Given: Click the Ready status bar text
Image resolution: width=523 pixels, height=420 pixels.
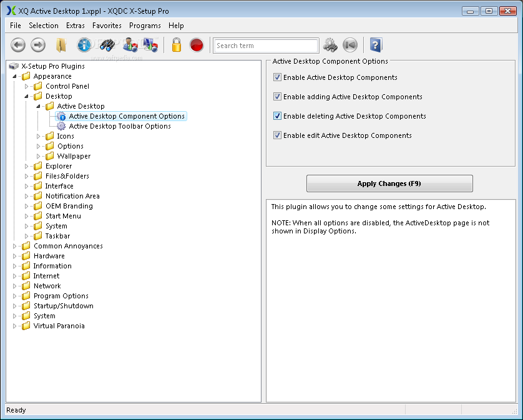Looking at the screenshot, I should pos(16,410).
